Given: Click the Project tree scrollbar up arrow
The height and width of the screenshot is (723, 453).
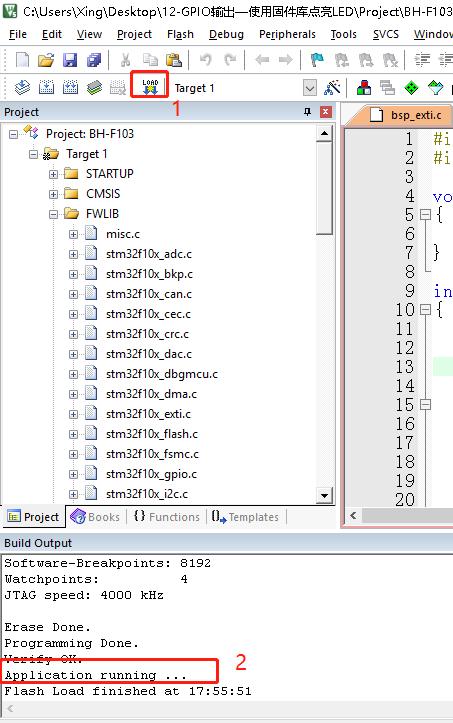Looking at the screenshot, I should coord(324,134).
